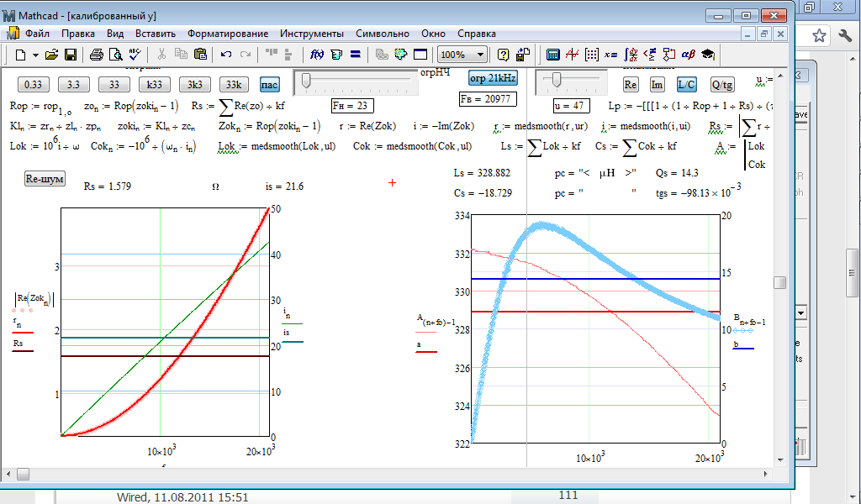The height and width of the screenshot is (504, 861).
Task: Toggle the 'пас' range button
Action: [269, 84]
